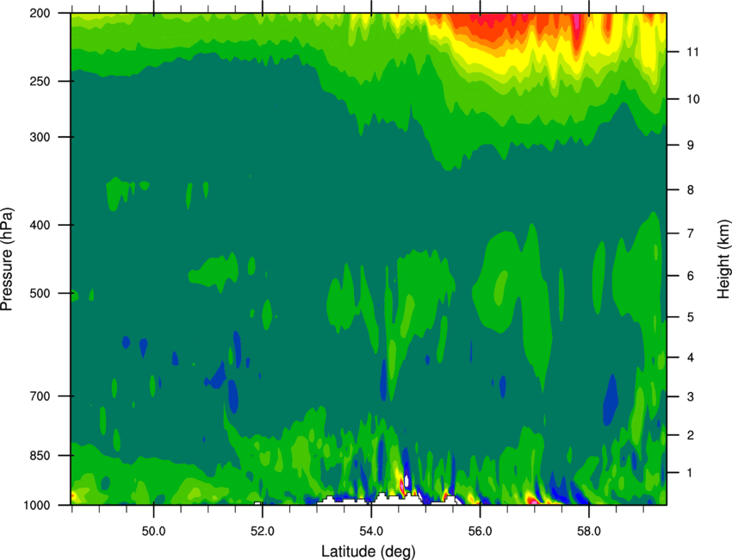Screen dimensions: 732x560
Task: Click the 50.0 latitude tick label
Action: click(x=153, y=532)
